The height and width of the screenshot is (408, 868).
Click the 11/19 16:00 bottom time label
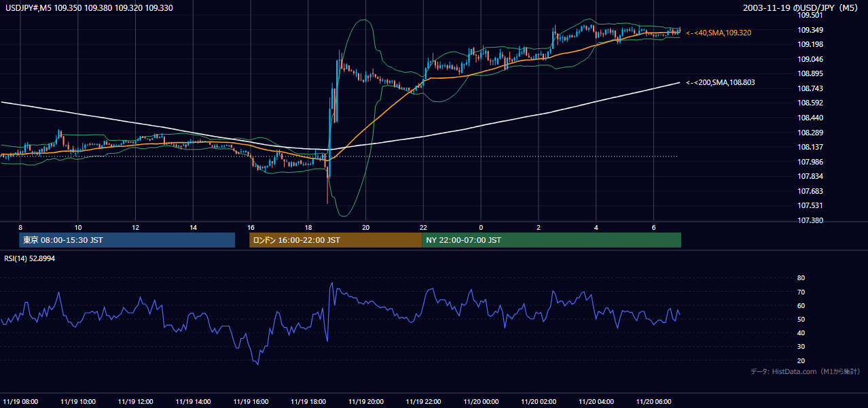(251, 401)
